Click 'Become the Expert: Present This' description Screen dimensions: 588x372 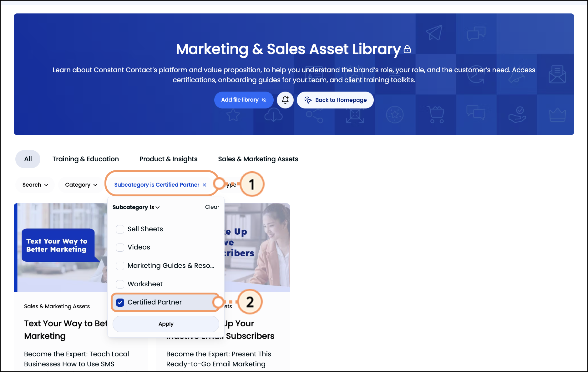[x=219, y=354]
